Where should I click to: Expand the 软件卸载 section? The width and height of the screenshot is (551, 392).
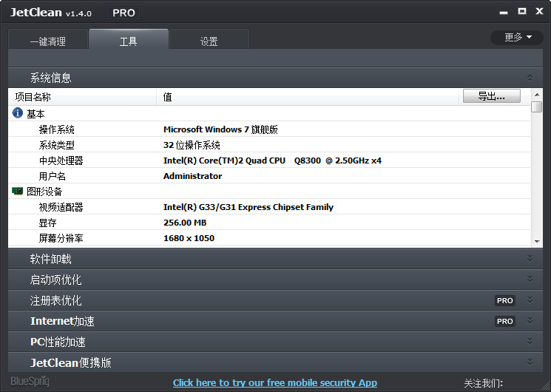[530, 258]
